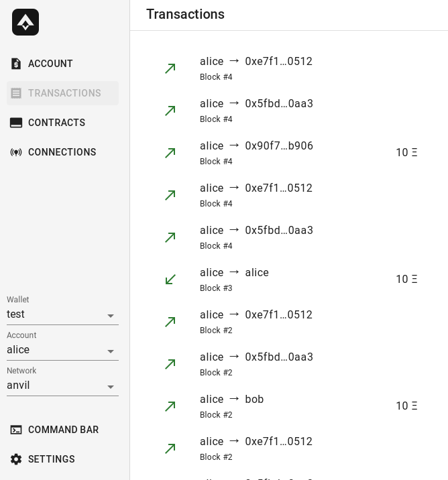
Task: Click the Settings gear icon
Action: tap(16, 459)
